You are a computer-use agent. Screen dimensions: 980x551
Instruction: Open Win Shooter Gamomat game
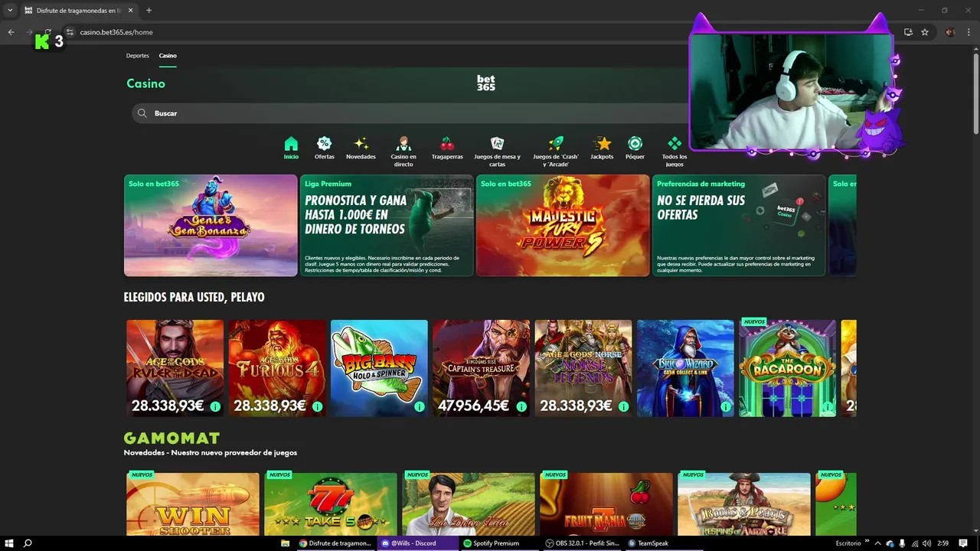(x=193, y=504)
